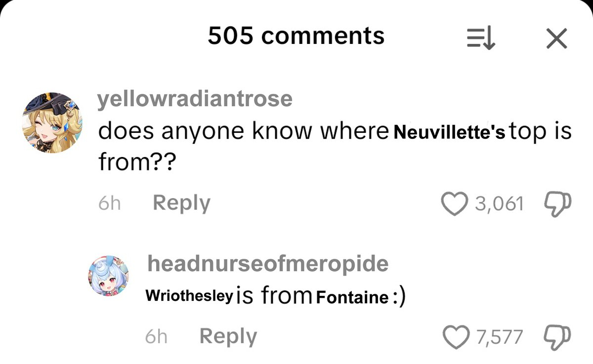Click the 6h timestamp under yellowradiantrose's comment
This screenshot has width=593, height=364.
(109, 203)
